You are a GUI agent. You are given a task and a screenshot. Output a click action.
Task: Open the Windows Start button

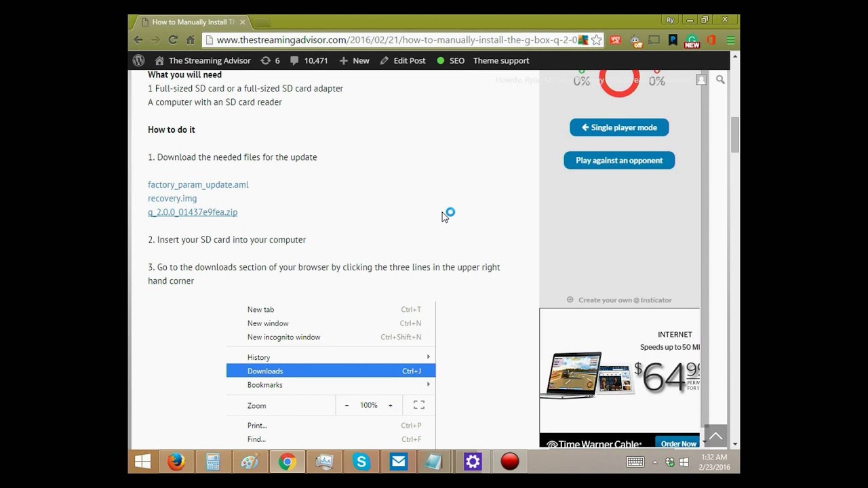[142, 462]
